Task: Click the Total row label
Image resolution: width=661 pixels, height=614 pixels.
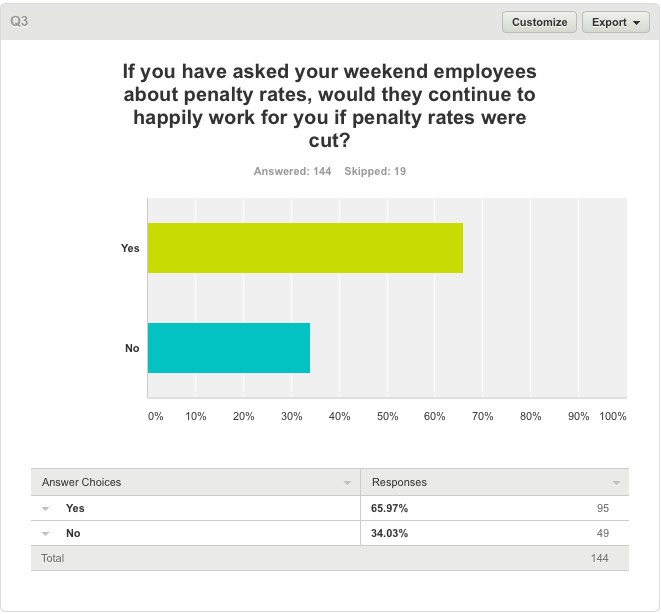Action: pos(52,558)
